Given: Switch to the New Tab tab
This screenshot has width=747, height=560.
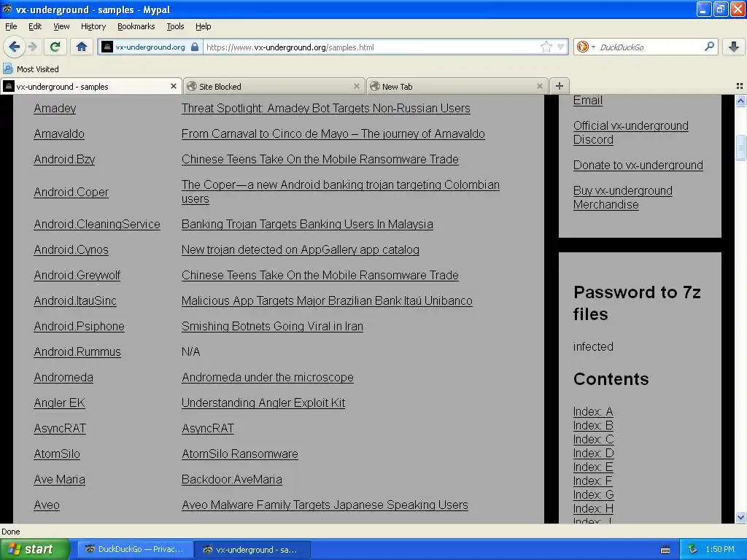Looking at the screenshot, I should pos(457,86).
